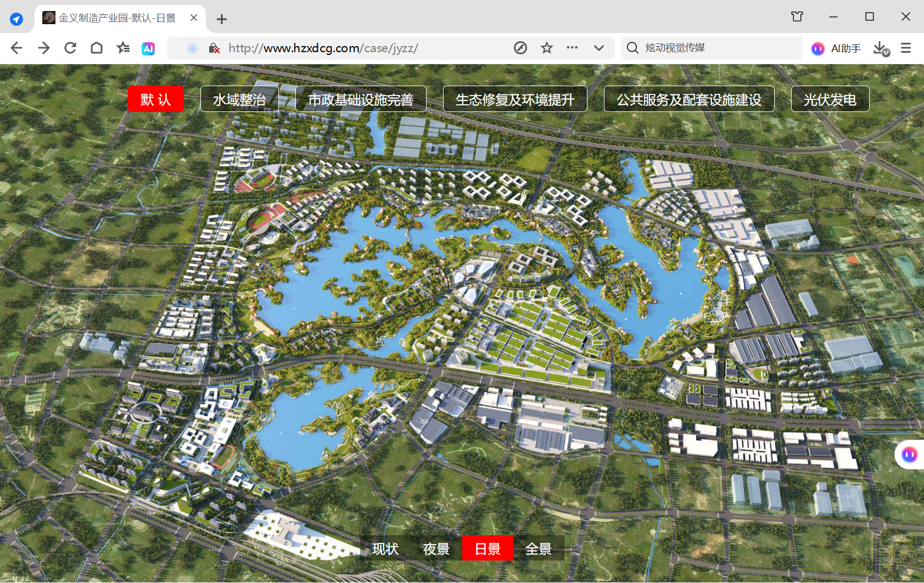The height and width of the screenshot is (583, 924).
Task: Click the 公共服务及配套设施建设 button
Action: pyautogui.click(x=689, y=99)
